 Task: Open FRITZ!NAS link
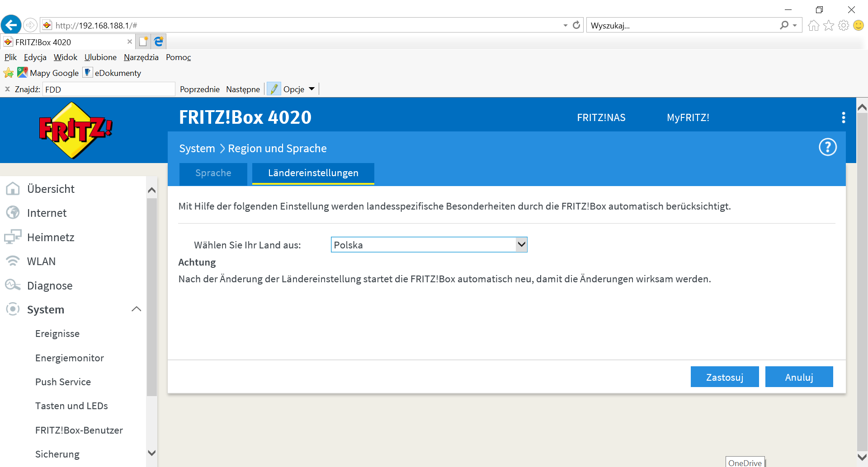click(x=601, y=117)
